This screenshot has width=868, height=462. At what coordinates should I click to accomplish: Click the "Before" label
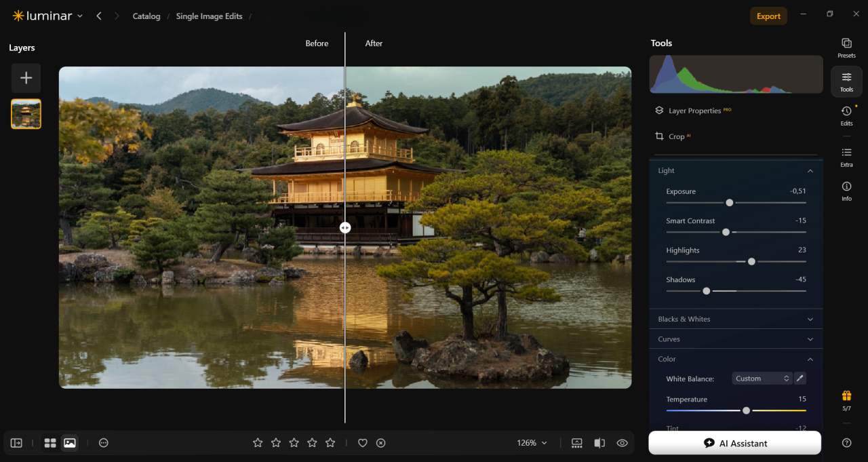(317, 43)
